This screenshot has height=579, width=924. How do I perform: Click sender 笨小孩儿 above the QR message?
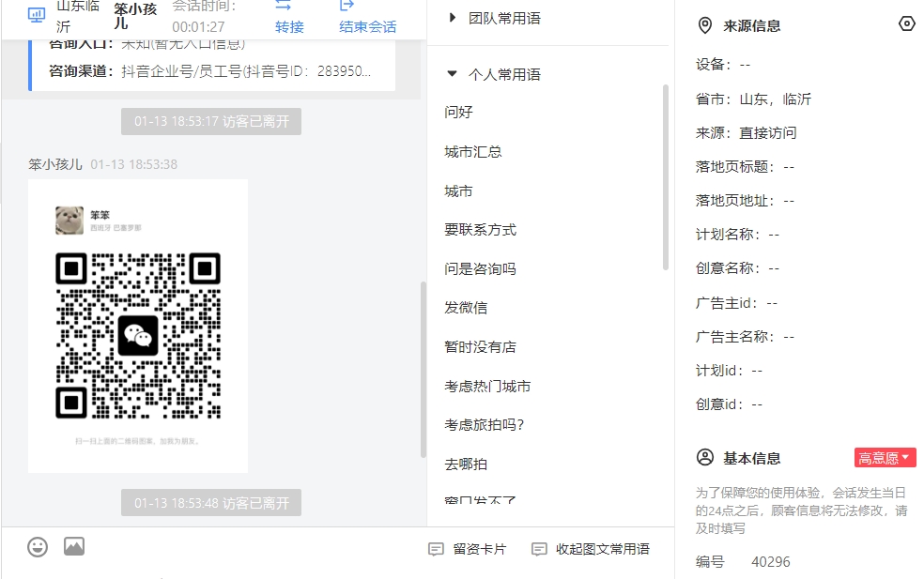point(55,164)
